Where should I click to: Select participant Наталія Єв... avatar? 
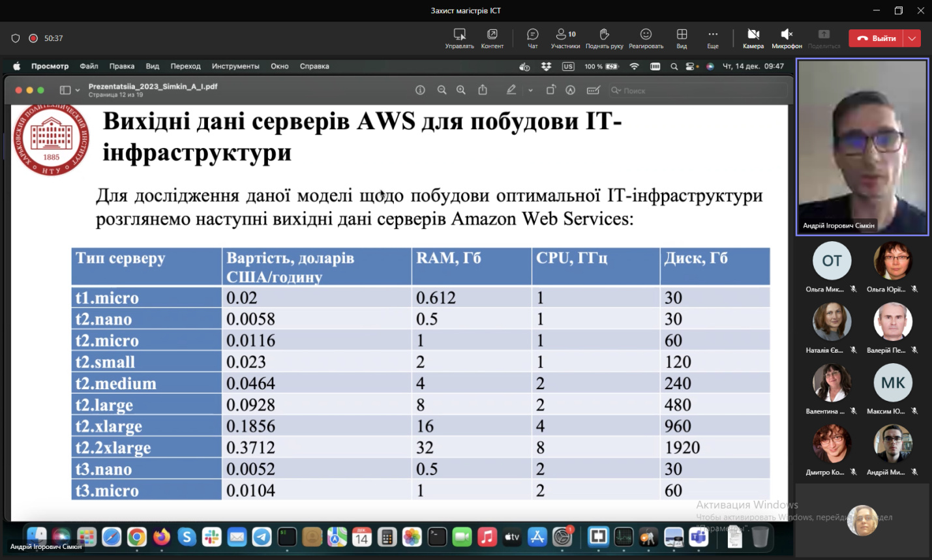tap(832, 321)
